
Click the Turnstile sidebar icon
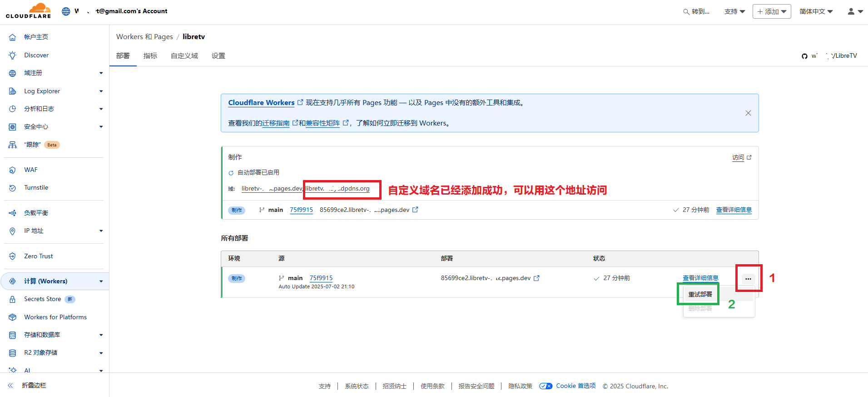point(13,188)
